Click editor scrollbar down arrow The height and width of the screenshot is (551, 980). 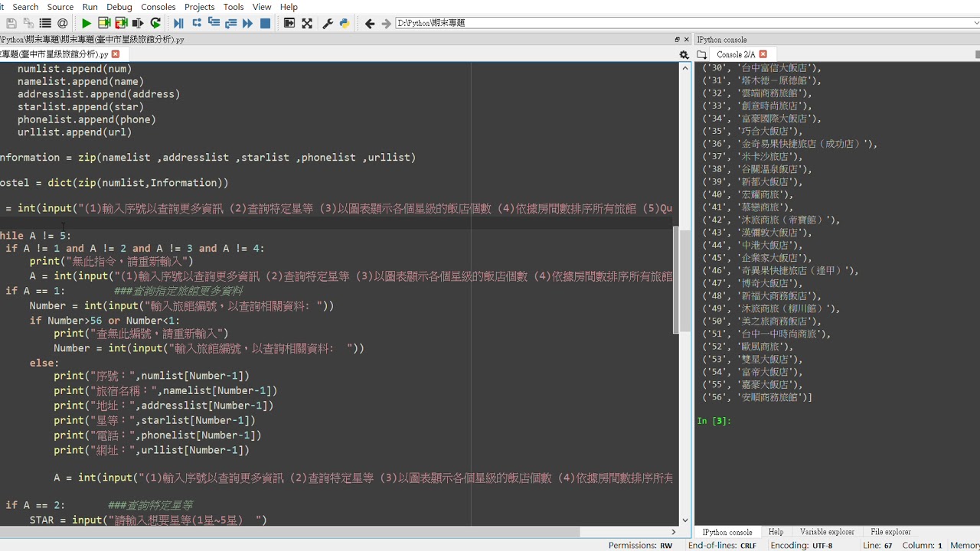click(x=685, y=520)
